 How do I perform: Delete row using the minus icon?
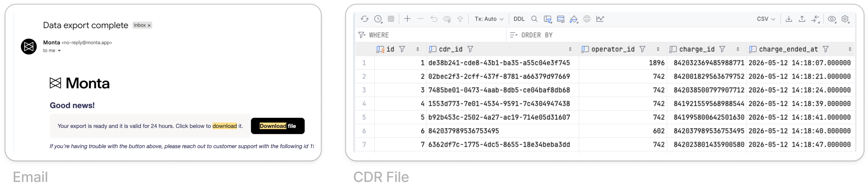point(420,19)
